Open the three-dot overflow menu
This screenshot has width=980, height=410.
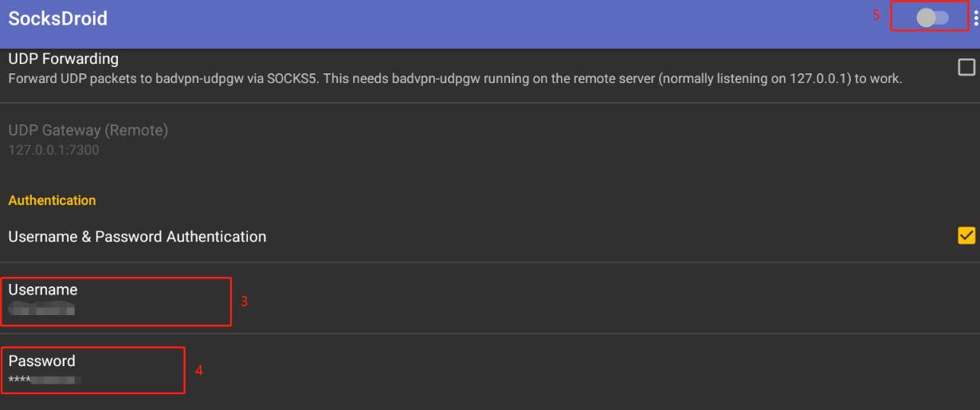pos(976,18)
